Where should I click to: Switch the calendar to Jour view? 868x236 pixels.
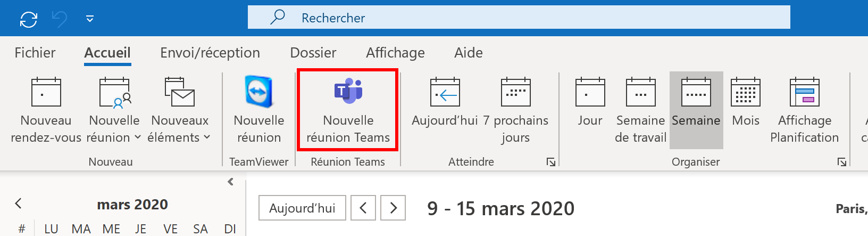coord(590,110)
